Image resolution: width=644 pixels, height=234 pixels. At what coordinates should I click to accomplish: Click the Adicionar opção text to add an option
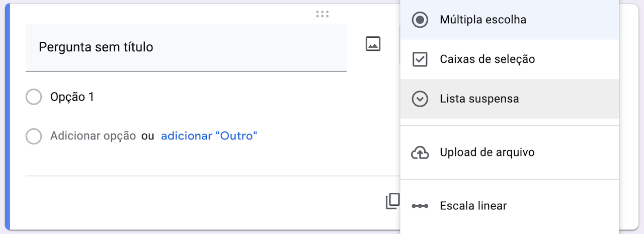(93, 136)
